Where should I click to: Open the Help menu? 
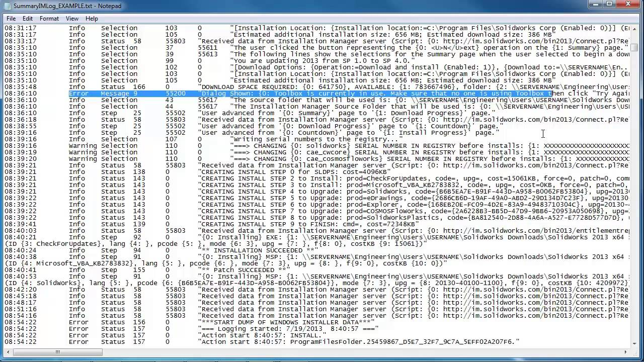(92, 19)
